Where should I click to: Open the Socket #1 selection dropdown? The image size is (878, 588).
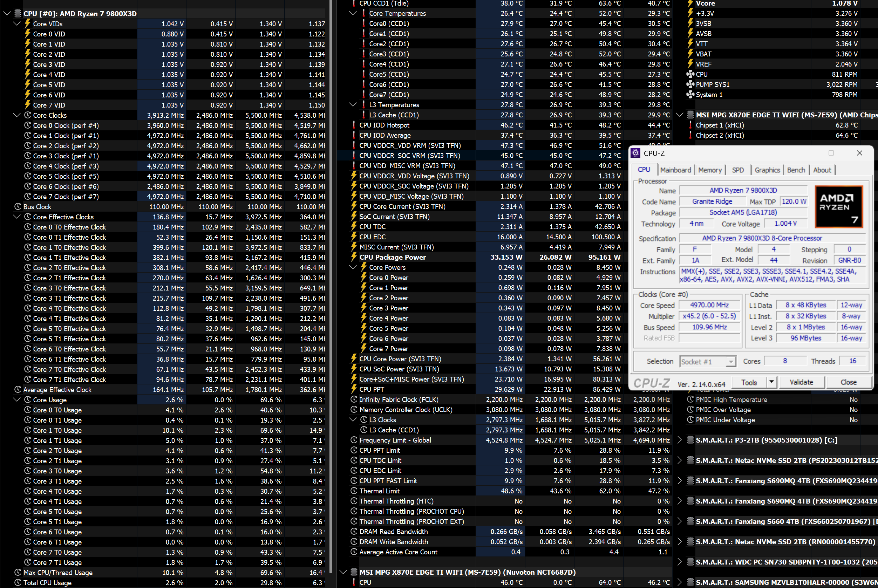click(x=730, y=362)
